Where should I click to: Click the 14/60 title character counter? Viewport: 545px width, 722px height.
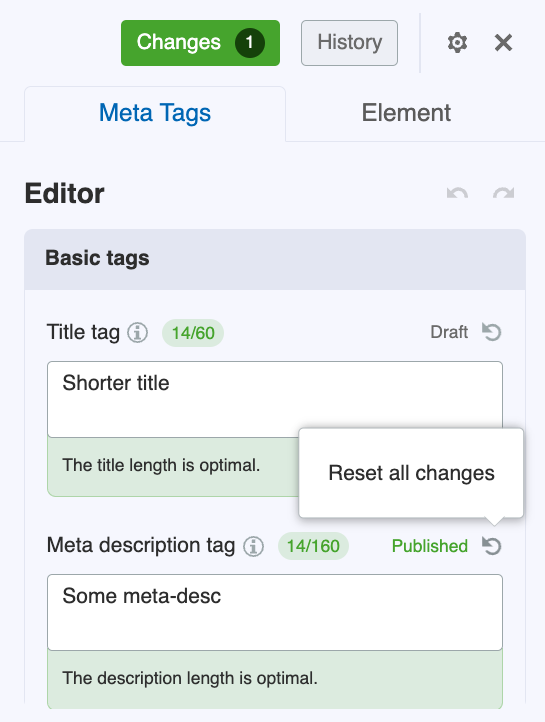pos(193,333)
